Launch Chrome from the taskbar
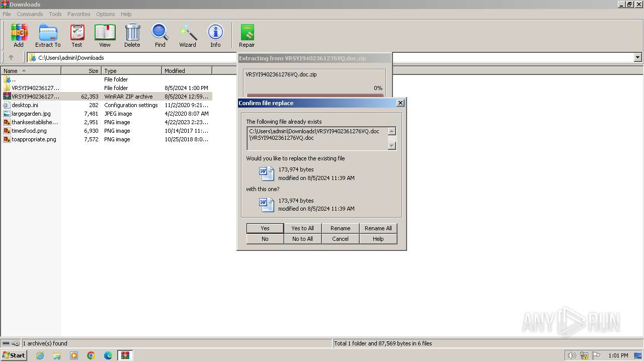Screen dimensions: 644x362 pyautogui.click(x=91, y=355)
